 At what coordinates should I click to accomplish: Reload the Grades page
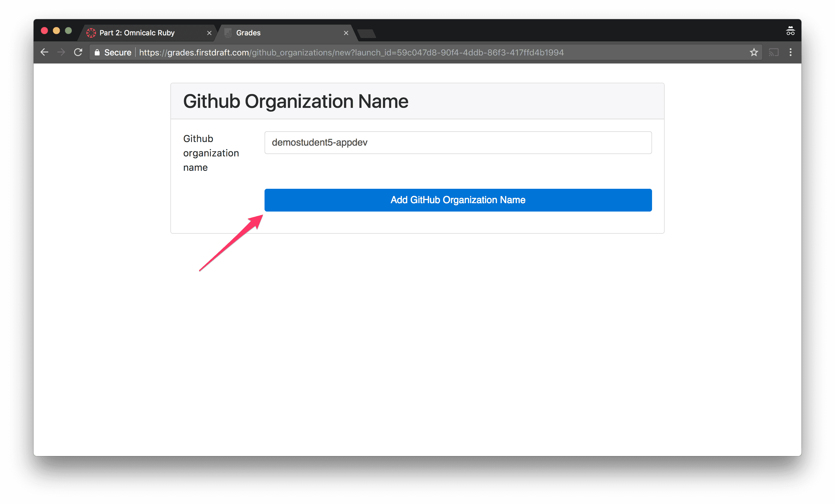(78, 52)
